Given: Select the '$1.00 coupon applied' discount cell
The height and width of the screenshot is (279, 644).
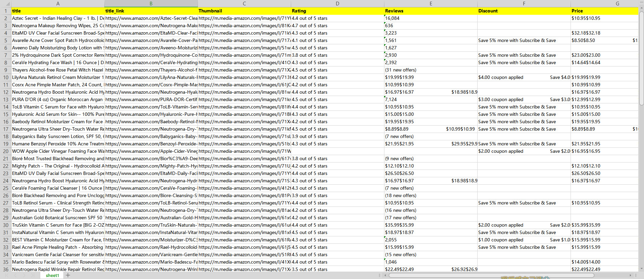Looking at the screenshot, I should (524, 240).
